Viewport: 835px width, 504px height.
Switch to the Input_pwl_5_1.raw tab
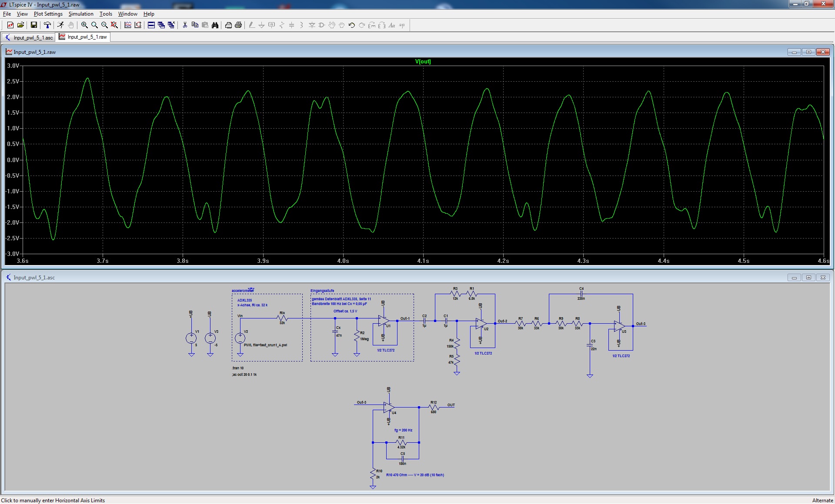click(x=83, y=37)
